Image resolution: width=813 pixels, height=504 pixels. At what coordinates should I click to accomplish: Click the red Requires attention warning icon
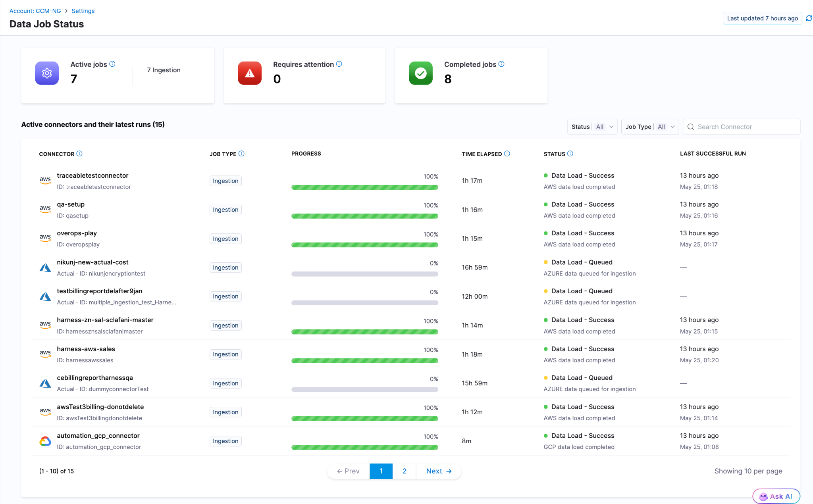(x=250, y=73)
